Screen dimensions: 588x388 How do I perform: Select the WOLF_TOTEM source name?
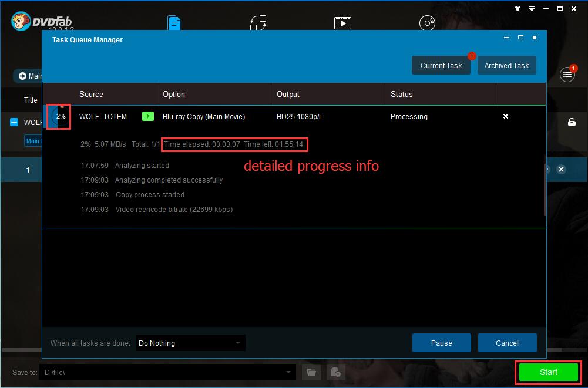103,117
